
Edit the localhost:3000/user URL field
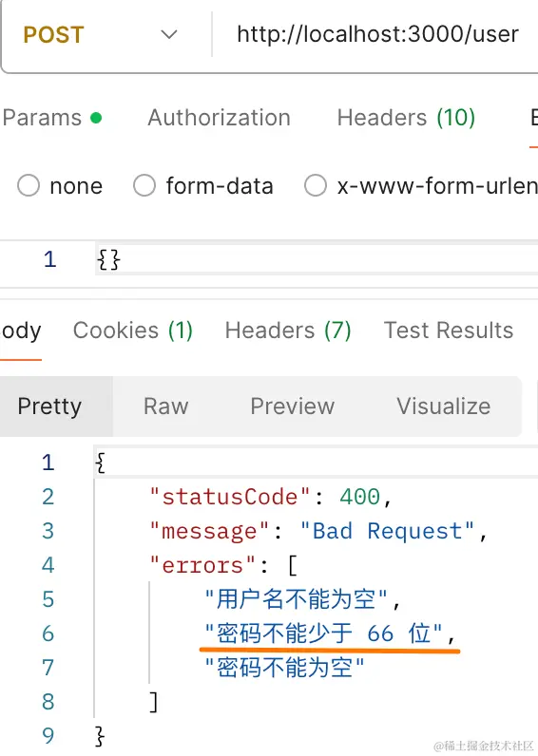click(377, 34)
